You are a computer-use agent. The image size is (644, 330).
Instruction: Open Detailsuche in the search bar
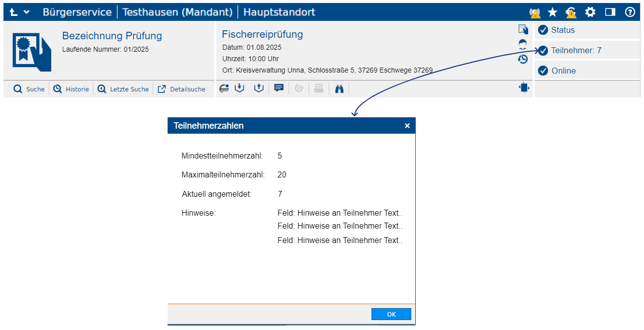click(x=182, y=89)
